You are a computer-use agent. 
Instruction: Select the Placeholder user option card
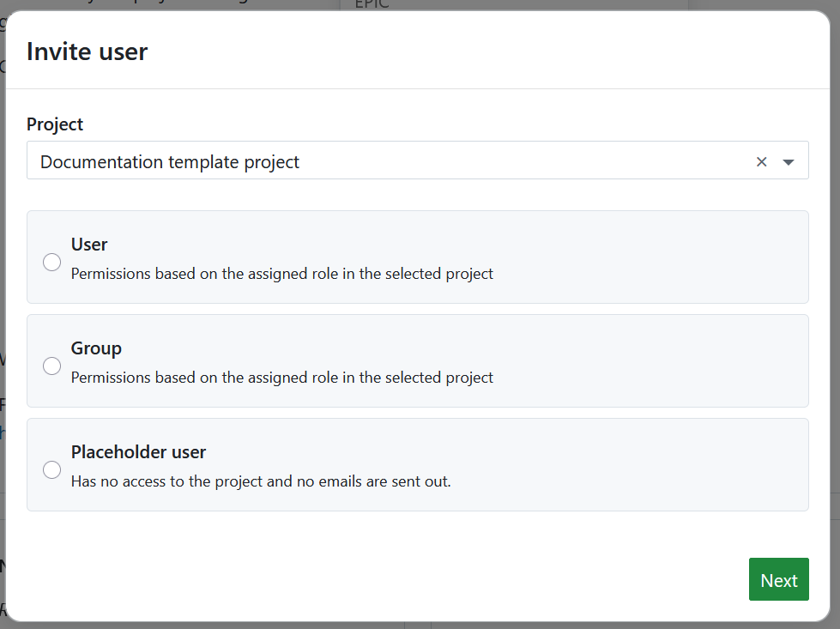pos(418,464)
